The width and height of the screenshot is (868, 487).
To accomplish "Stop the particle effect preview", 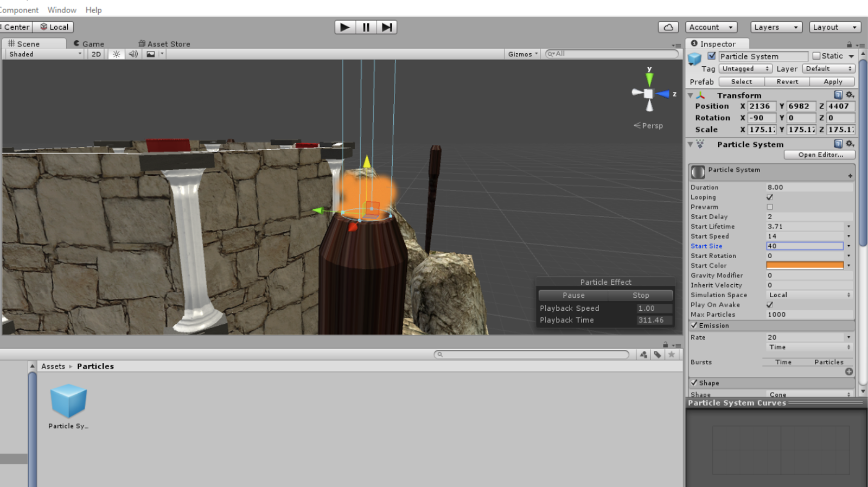I will coord(641,296).
